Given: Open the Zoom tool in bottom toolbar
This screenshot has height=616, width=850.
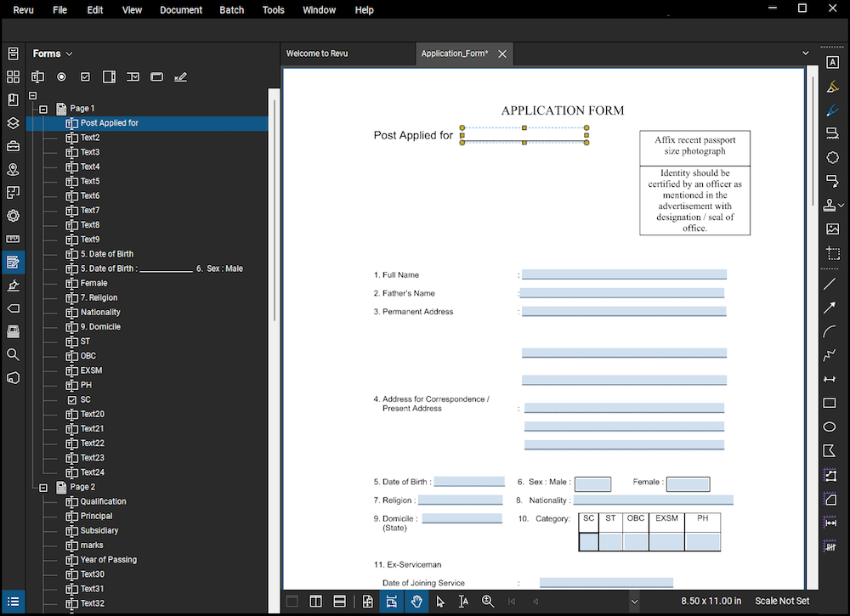Looking at the screenshot, I should pos(489,601).
